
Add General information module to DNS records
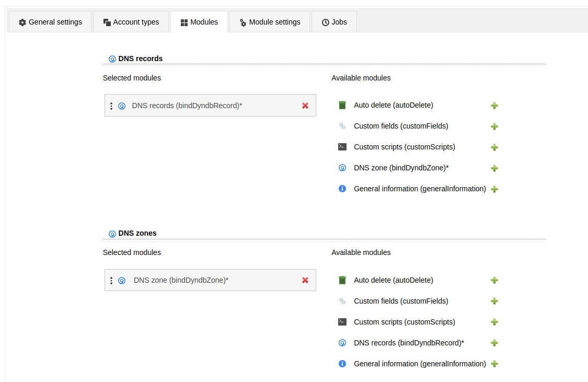[494, 189]
